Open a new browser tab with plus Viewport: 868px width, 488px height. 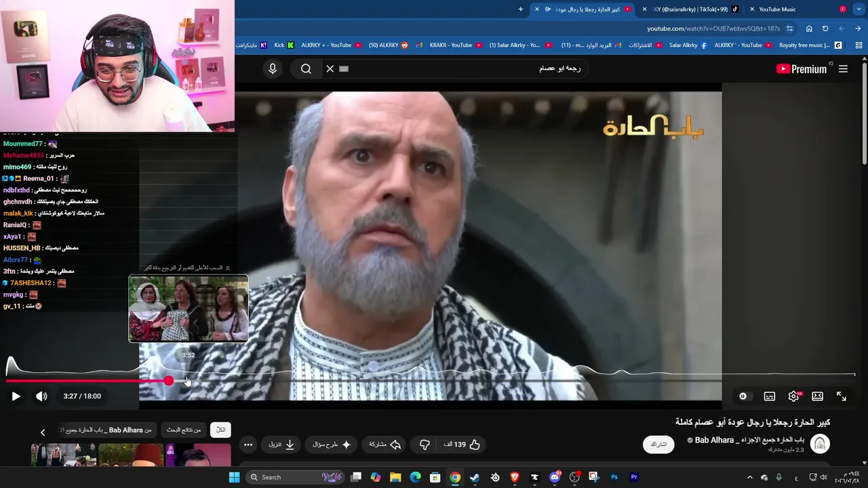click(521, 9)
